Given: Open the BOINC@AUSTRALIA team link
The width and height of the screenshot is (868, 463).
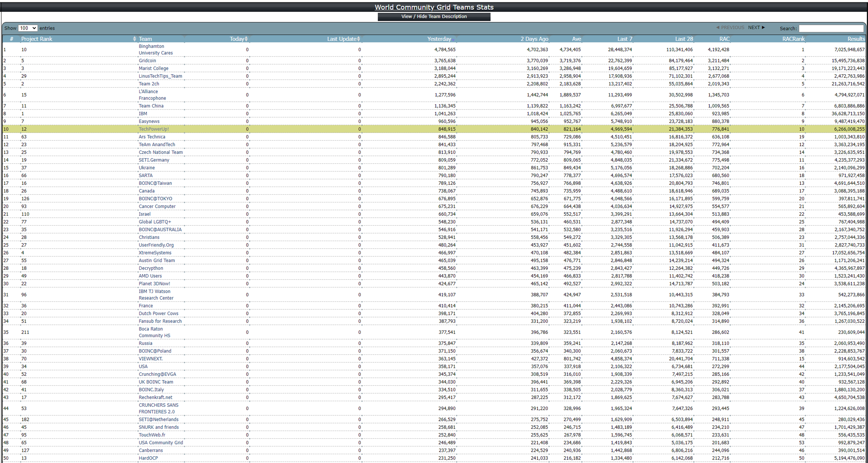Looking at the screenshot, I should [x=160, y=230].
